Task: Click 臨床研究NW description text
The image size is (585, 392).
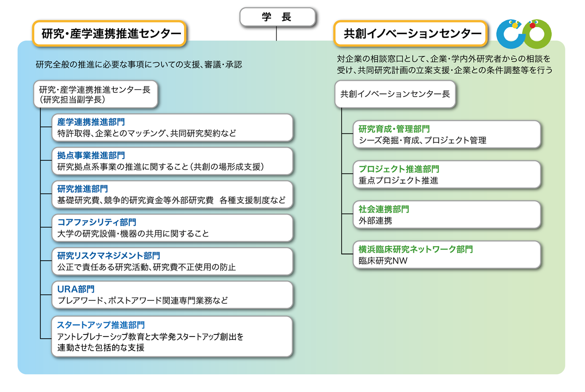Action: coord(383,261)
